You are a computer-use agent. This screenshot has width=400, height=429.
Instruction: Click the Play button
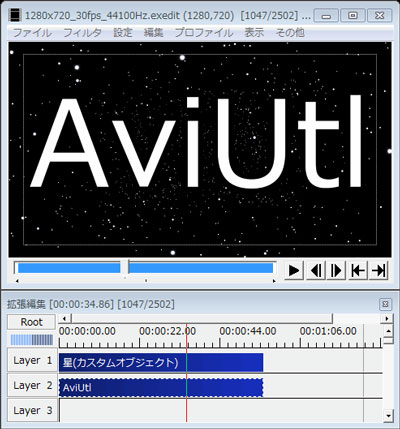coord(293,270)
